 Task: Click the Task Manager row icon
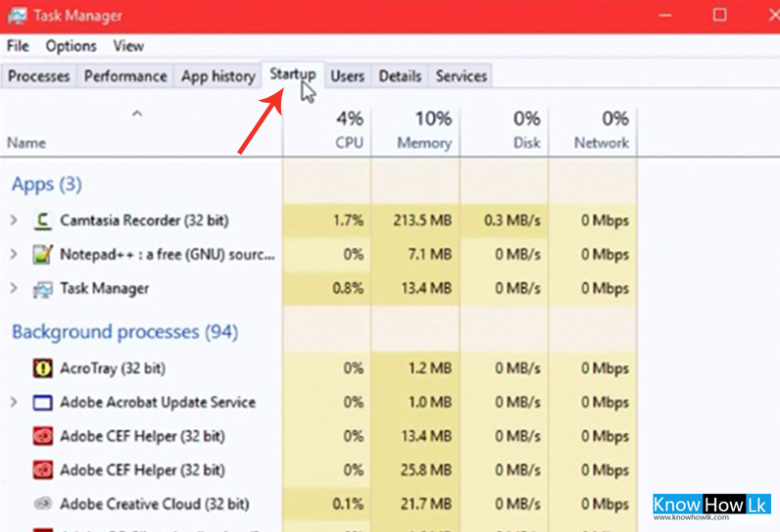click(43, 289)
